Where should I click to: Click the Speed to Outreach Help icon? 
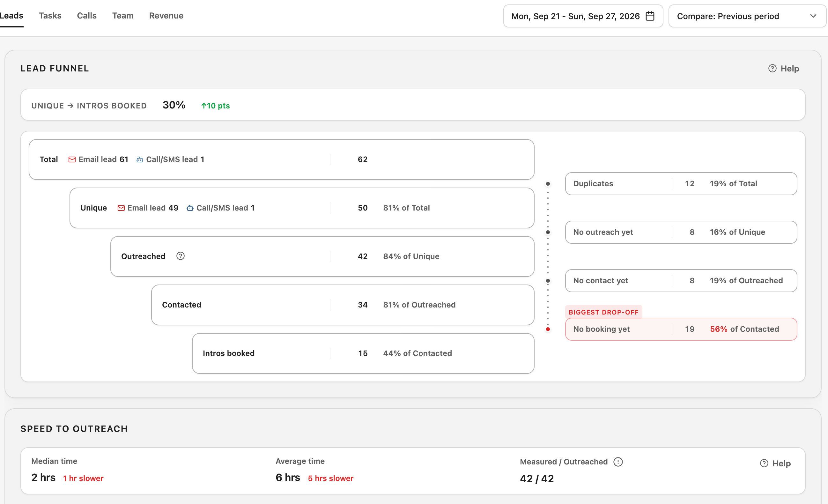pyautogui.click(x=764, y=463)
